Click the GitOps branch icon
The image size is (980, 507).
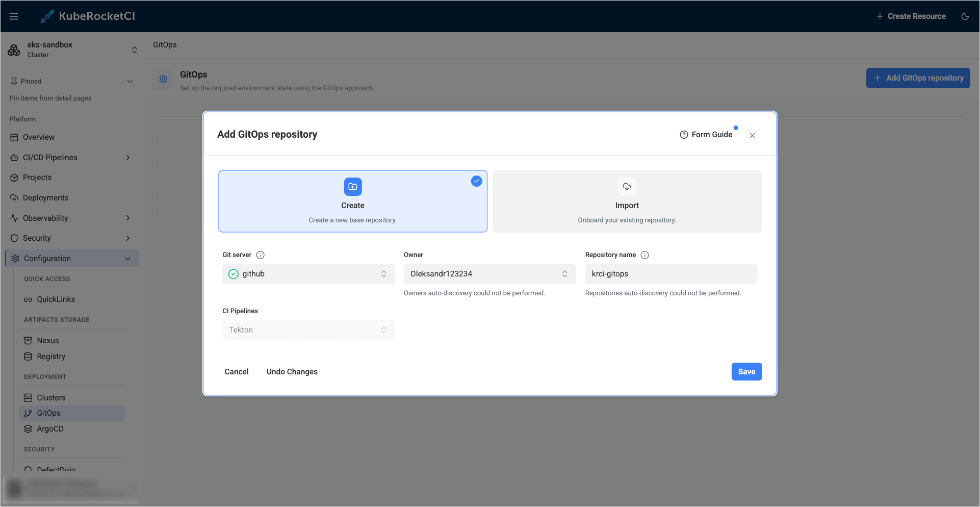[x=28, y=413]
